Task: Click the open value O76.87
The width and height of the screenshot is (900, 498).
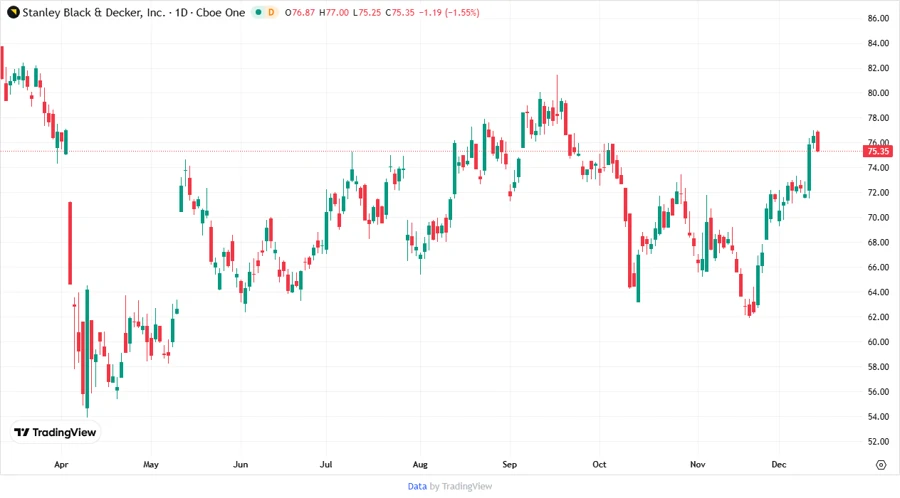Action: tap(300, 12)
